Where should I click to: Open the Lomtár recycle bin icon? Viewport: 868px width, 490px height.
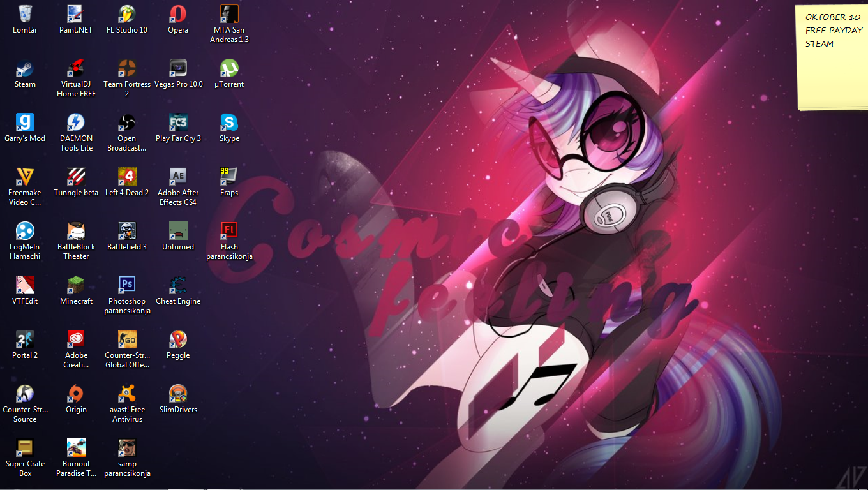tap(25, 13)
